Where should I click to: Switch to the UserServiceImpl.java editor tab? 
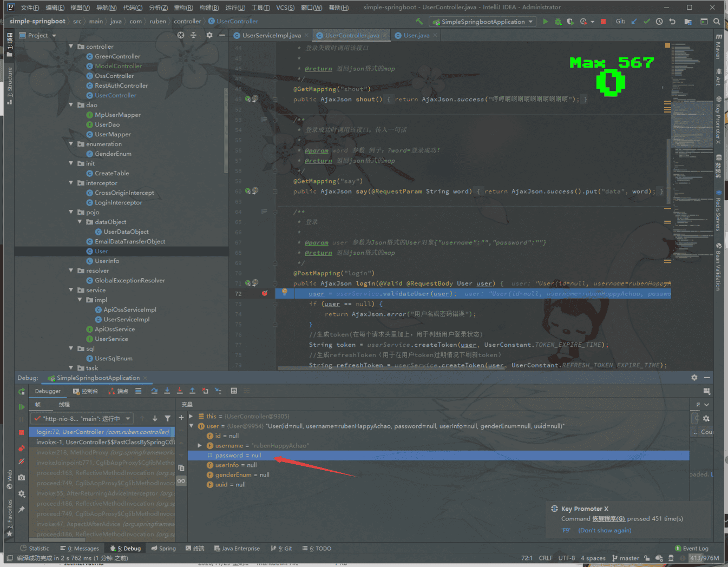click(271, 36)
